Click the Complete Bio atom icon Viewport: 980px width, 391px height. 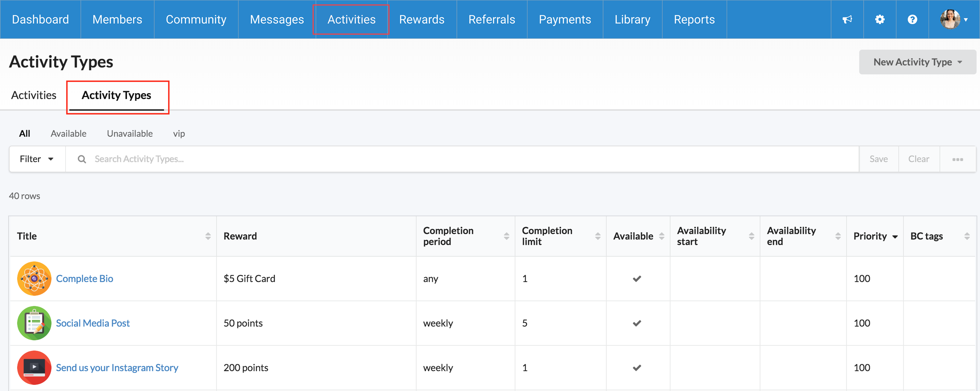pyautogui.click(x=34, y=279)
